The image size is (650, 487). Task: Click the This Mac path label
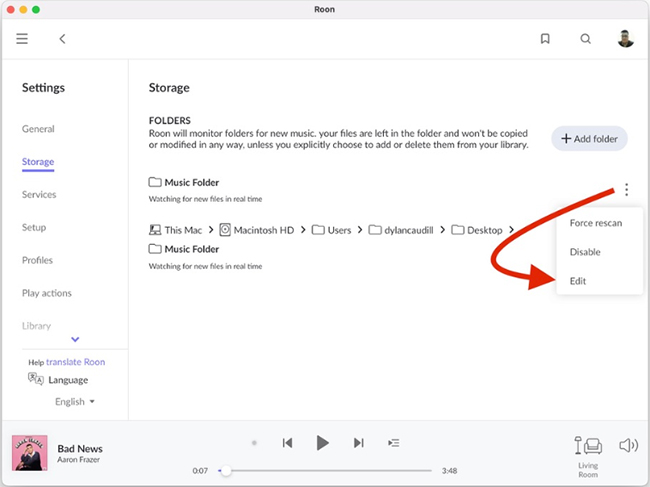click(x=183, y=230)
